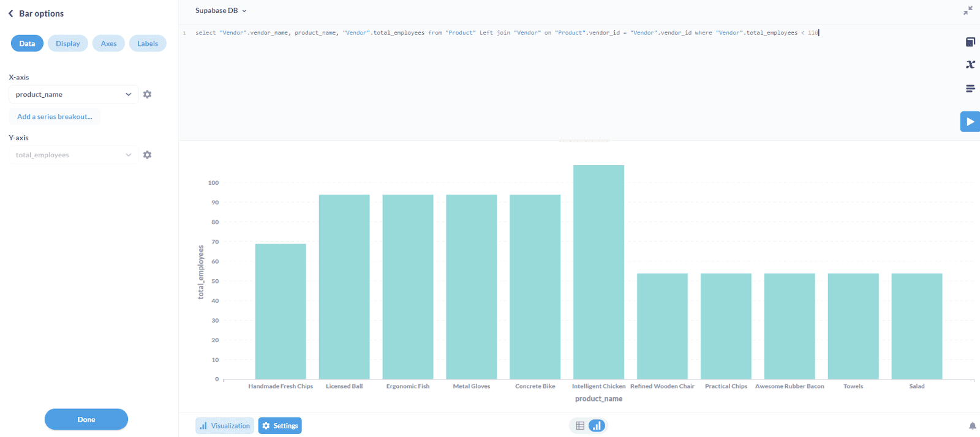Open the product_name X-axis dropdown

pyautogui.click(x=73, y=94)
